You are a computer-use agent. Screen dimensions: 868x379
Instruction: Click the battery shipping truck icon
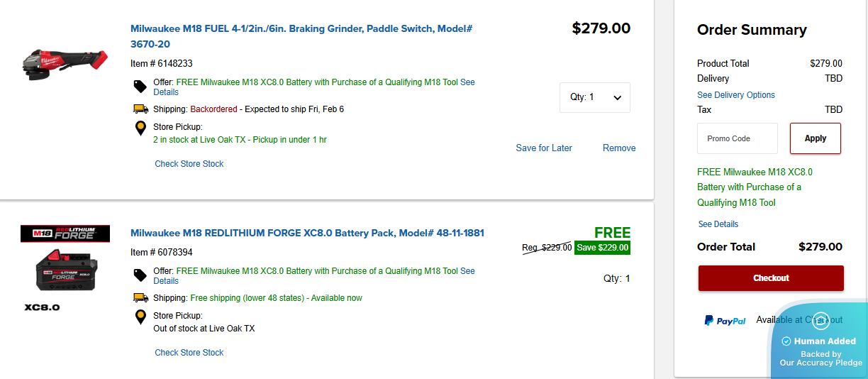pyautogui.click(x=140, y=298)
